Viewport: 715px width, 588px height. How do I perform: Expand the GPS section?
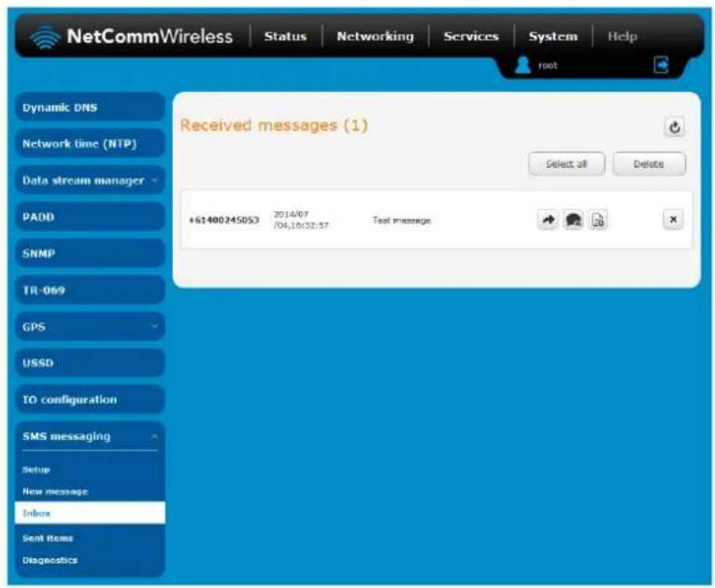[x=90, y=326]
